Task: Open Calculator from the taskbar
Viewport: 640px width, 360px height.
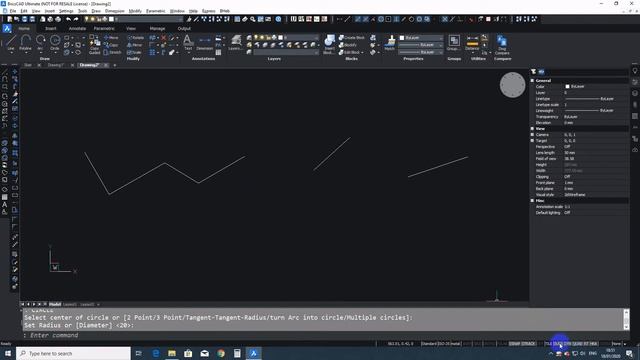Action: click(237, 353)
